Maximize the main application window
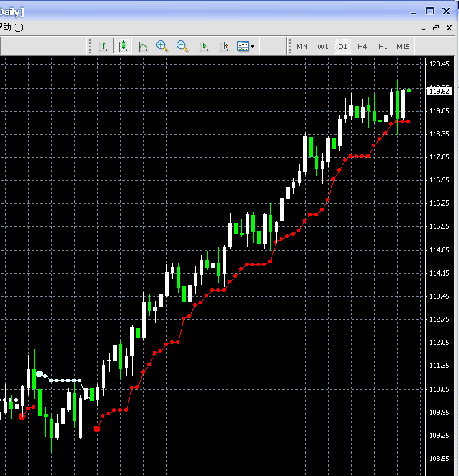 (x=429, y=12)
